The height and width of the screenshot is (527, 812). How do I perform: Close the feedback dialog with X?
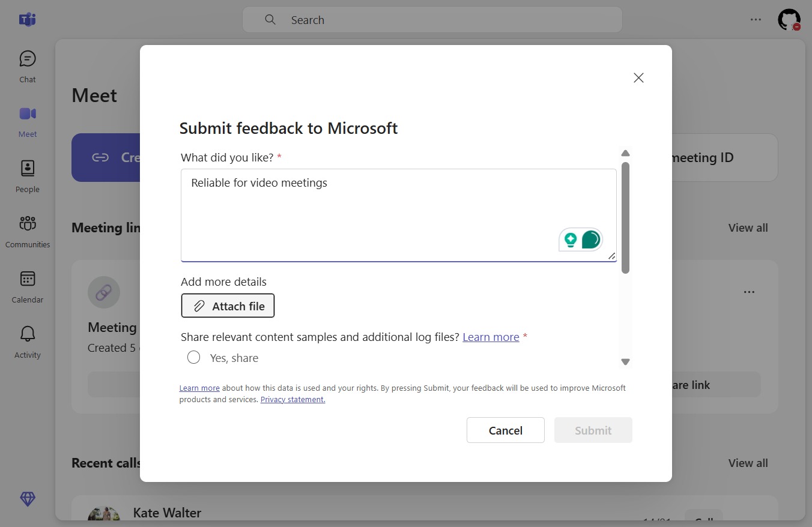(638, 77)
